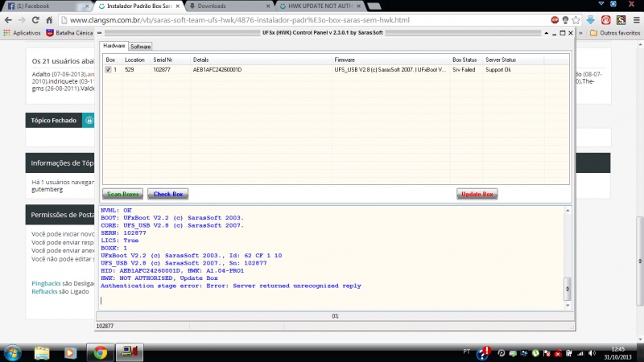The height and width of the screenshot is (362, 644).
Task: Open a new browser tab
Action: point(374,6)
